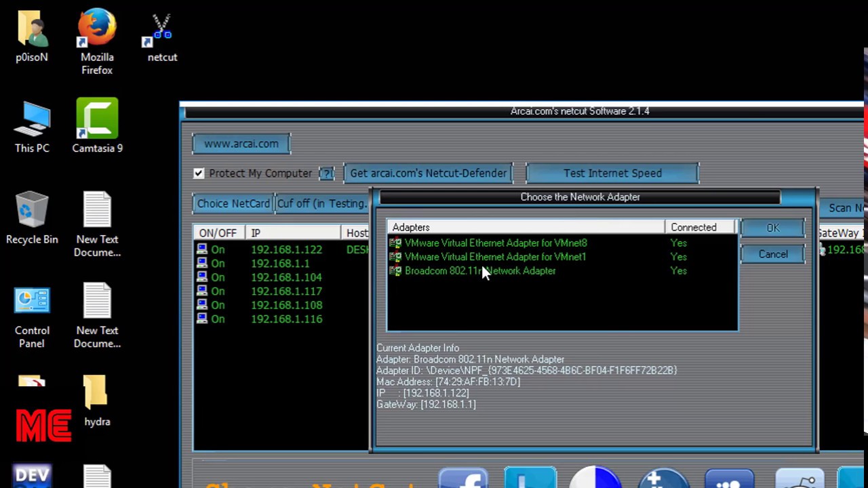
Task: Click the Host column header
Action: pos(355,233)
